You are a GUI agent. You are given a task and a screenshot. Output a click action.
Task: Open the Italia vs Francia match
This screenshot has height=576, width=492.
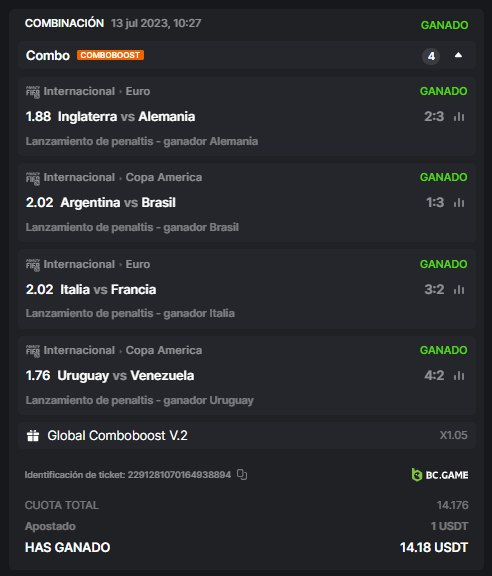pyautogui.click(x=108, y=290)
